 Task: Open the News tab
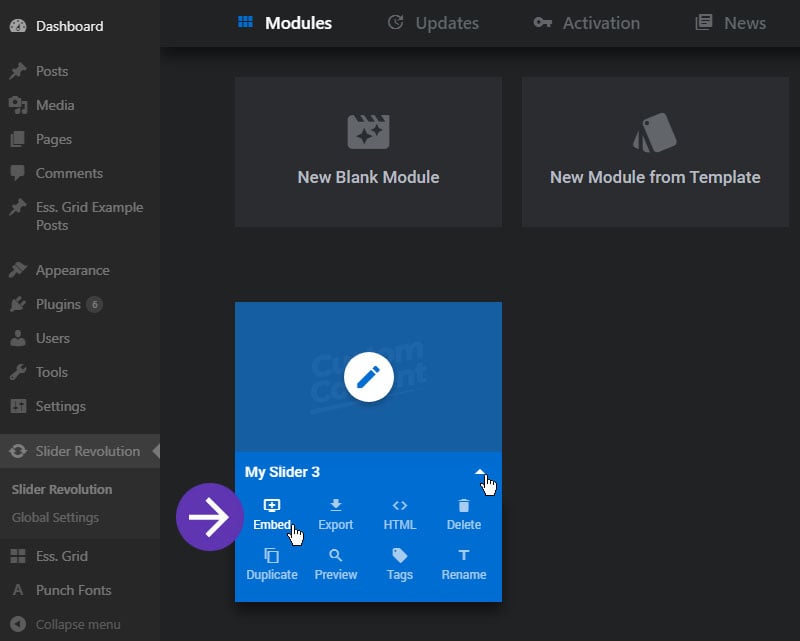pyautogui.click(x=730, y=23)
